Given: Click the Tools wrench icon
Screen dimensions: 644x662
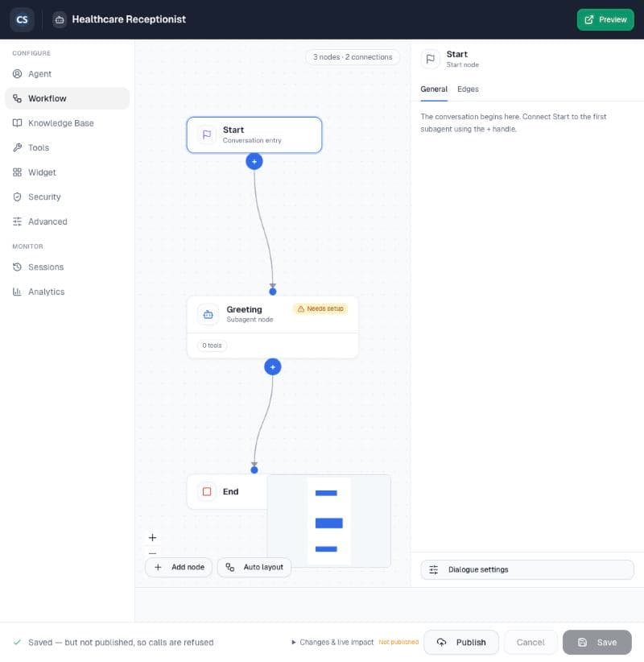Looking at the screenshot, I should pos(17,147).
